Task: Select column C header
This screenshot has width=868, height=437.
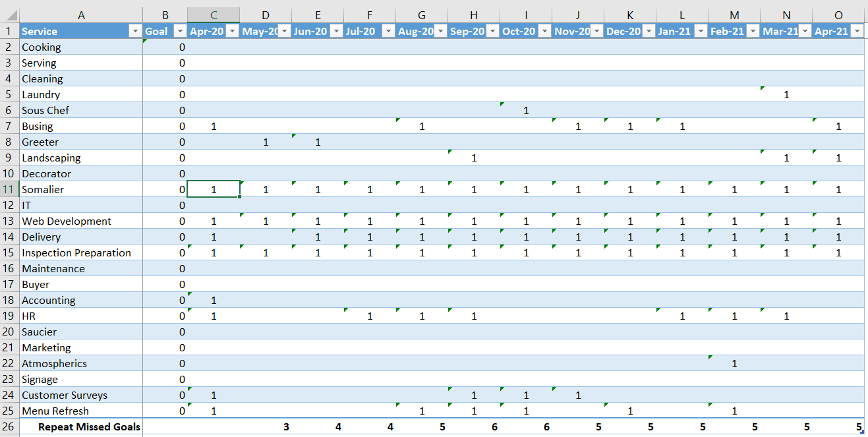Action: [x=214, y=15]
